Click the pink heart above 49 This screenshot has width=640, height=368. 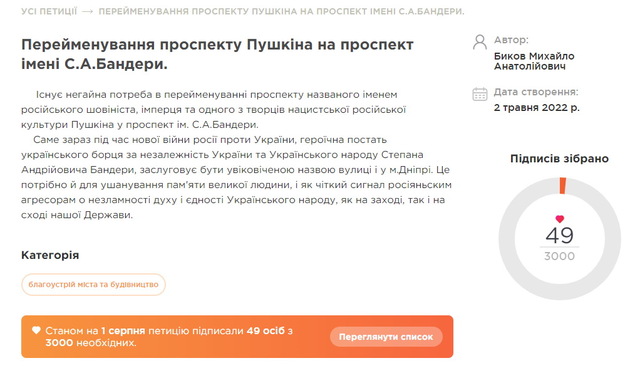(560, 219)
